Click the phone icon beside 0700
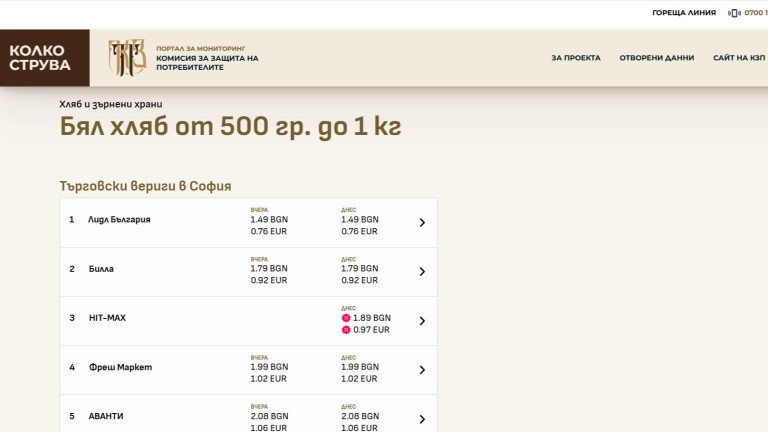This screenshot has width=768, height=432. tap(735, 13)
